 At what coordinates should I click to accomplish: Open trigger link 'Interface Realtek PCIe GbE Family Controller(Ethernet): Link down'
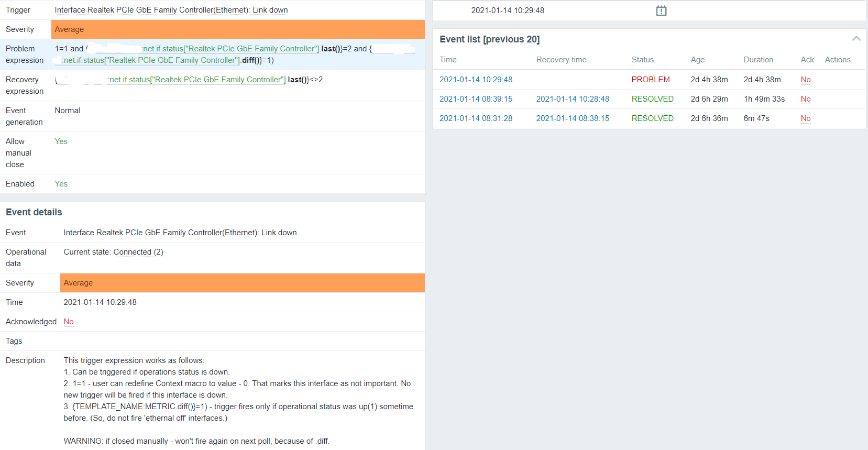point(171,10)
